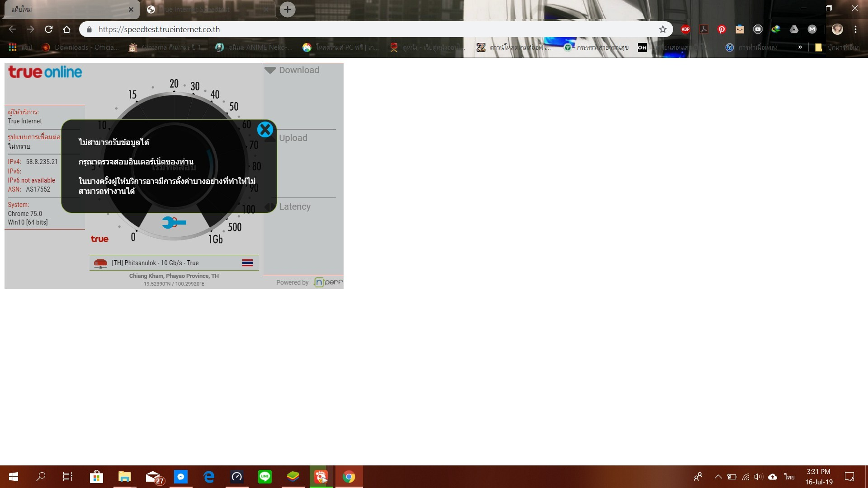Click Chrome 75.0 system text
868x488 pixels.
pyautogui.click(x=25, y=214)
